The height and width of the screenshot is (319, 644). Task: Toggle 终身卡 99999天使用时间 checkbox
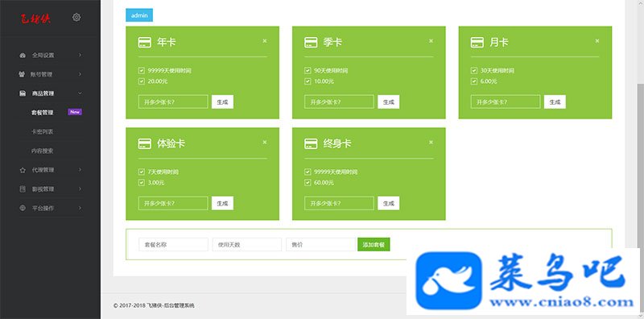tap(308, 172)
